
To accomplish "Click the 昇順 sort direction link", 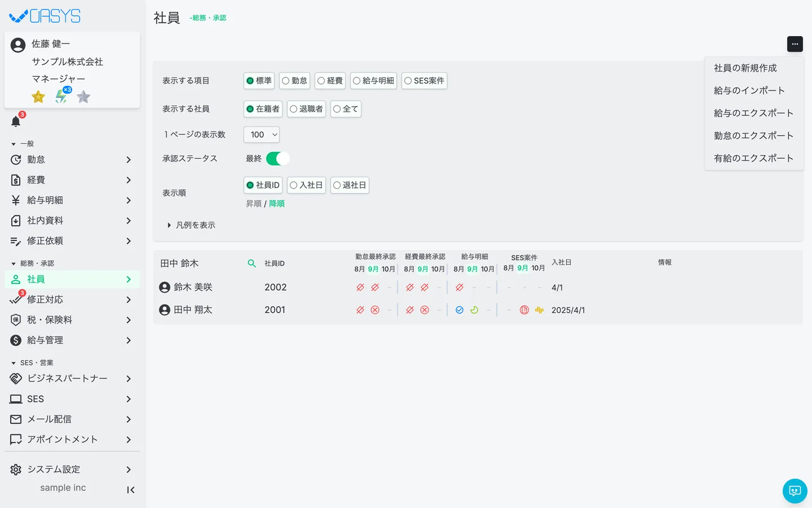I will click(x=254, y=204).
